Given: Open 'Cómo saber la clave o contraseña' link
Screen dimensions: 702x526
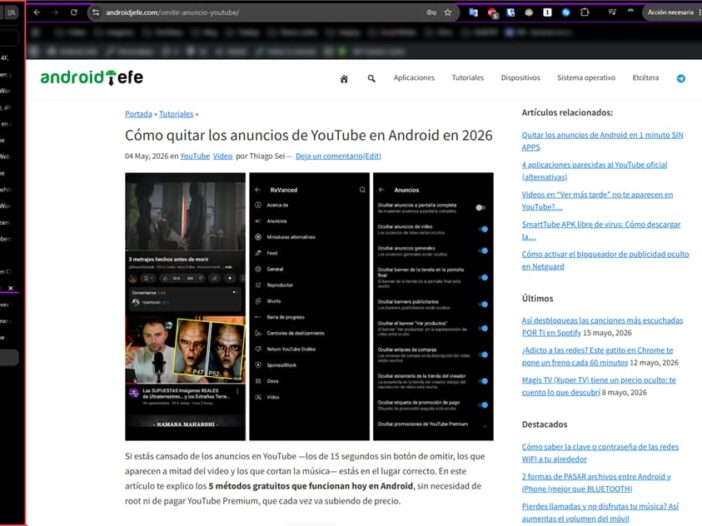Looking at the screenshot, I should [x=600, y=453].
